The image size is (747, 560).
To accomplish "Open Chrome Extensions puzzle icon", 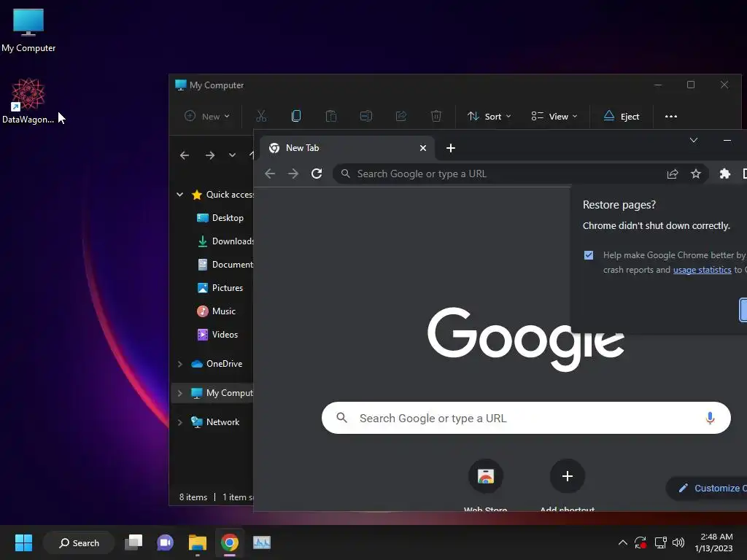I will [x=725, y=174].
